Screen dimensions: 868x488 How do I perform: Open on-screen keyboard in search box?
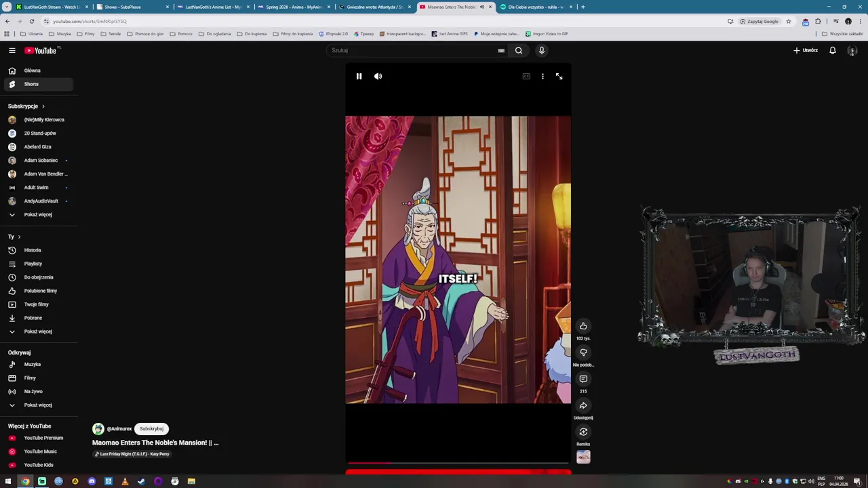tap(501, 50)
